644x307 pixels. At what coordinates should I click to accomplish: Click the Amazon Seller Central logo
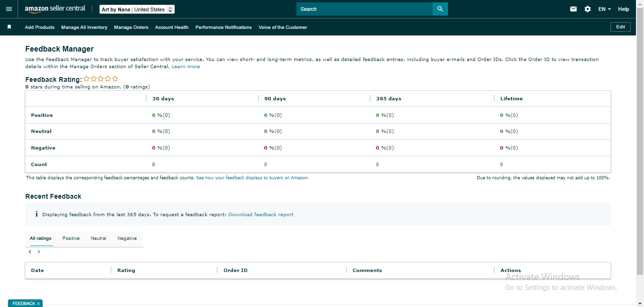pyautogui.click(x=55, y=9)
